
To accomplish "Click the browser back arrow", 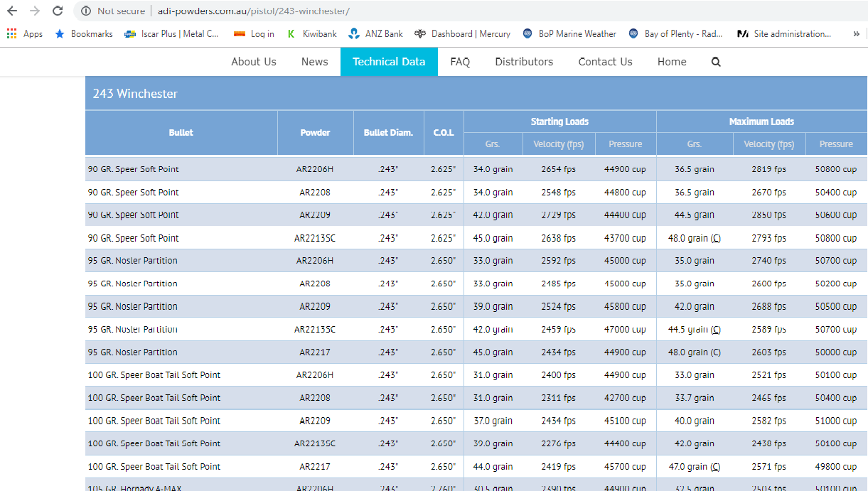I will click(x=12, y=11).
